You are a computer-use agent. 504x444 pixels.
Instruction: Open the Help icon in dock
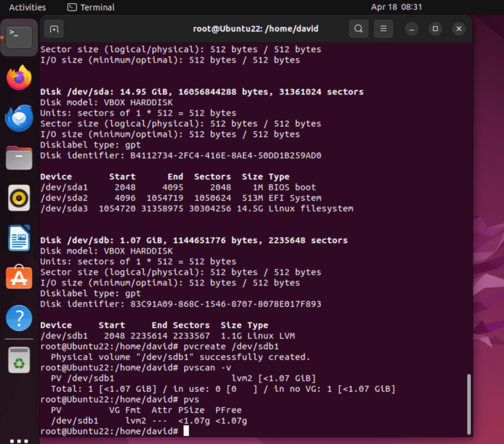click(19, 318)
